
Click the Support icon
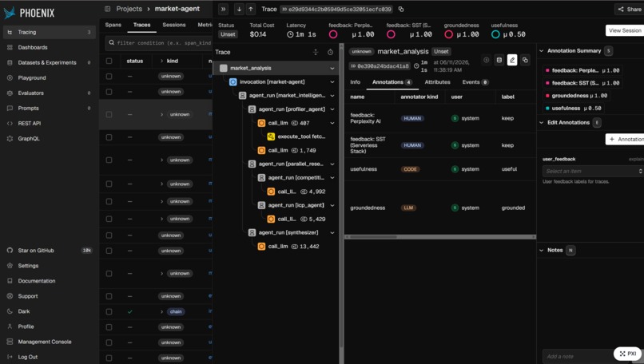click(x=10, y=296)
